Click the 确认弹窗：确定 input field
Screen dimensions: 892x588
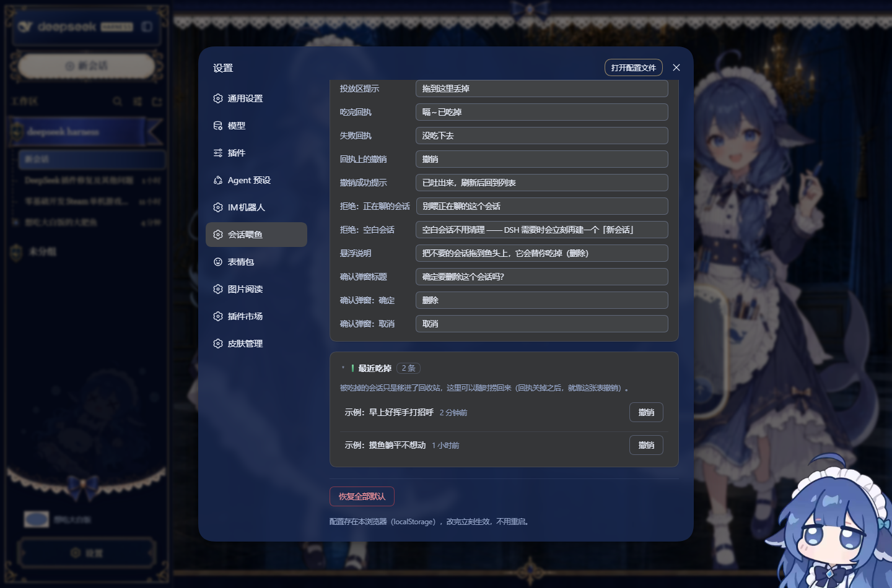(542, 300)
